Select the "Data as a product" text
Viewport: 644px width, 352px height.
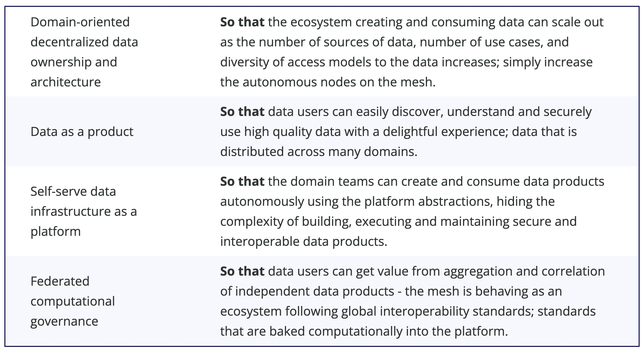click(82, 132)
